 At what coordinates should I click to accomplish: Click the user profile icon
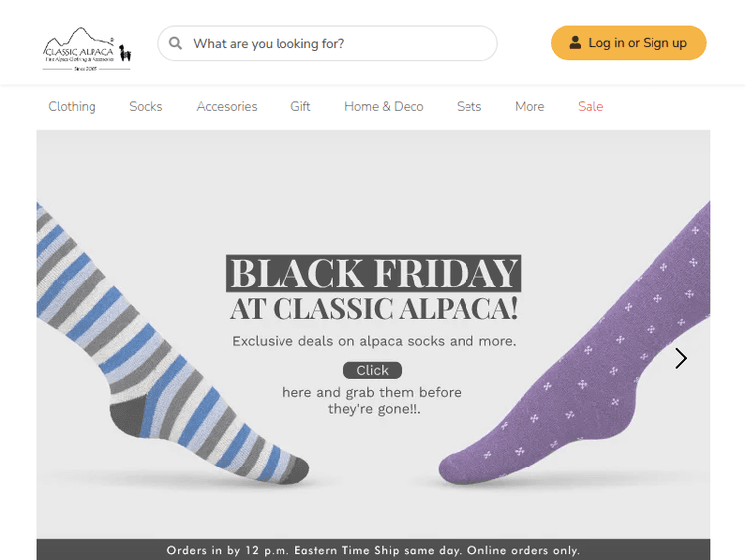click(575, 43)
